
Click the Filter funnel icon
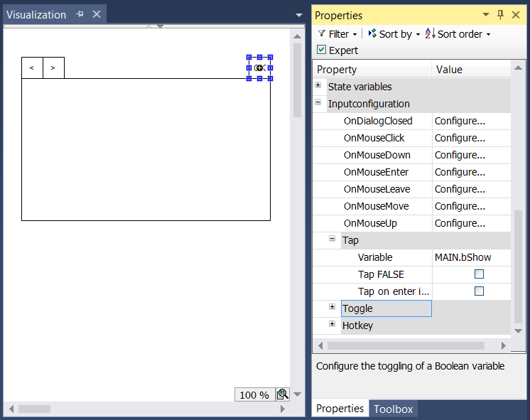point(322,33)
